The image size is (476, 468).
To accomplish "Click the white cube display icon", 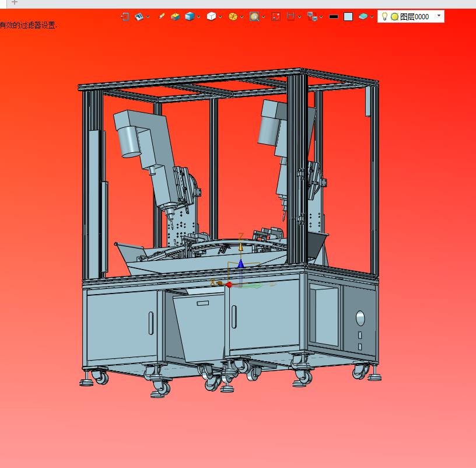I will click(211, 16).
